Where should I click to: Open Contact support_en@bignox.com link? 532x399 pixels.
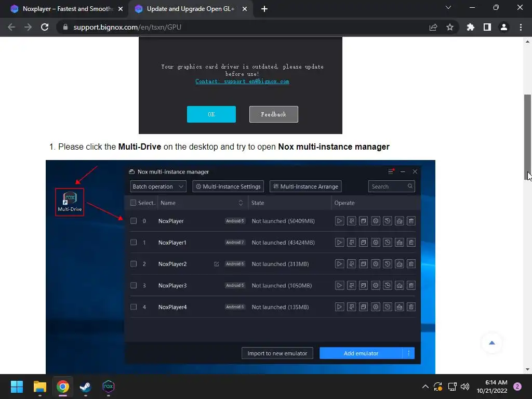point(242,82)
